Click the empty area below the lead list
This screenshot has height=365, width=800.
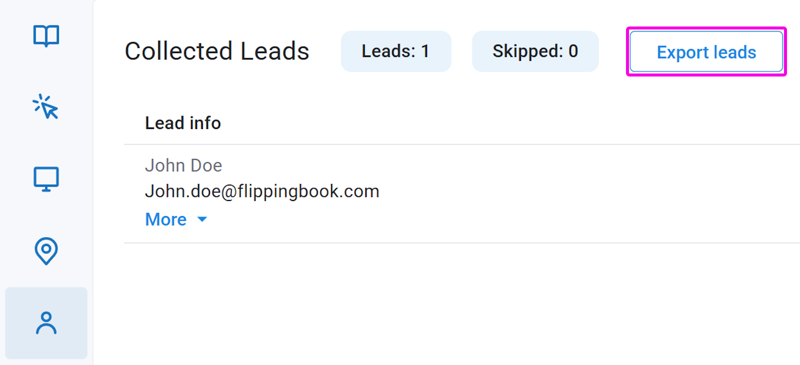462,304
